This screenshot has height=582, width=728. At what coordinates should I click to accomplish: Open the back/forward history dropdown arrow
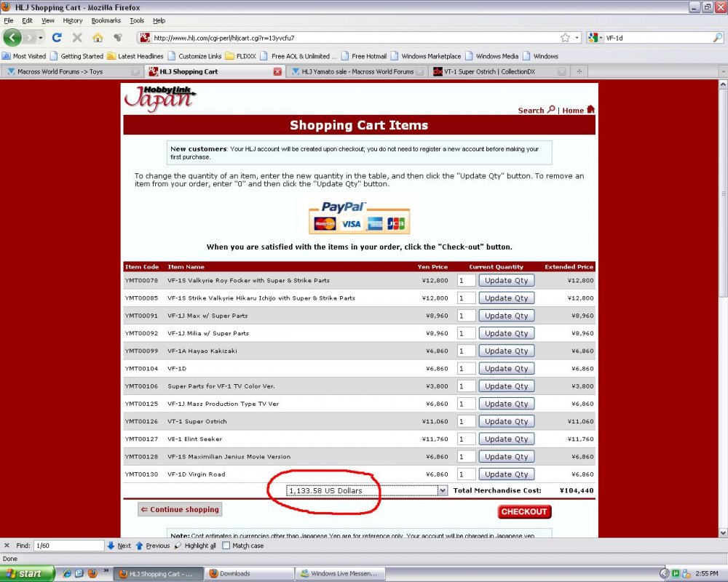click(x=41, y=38)
